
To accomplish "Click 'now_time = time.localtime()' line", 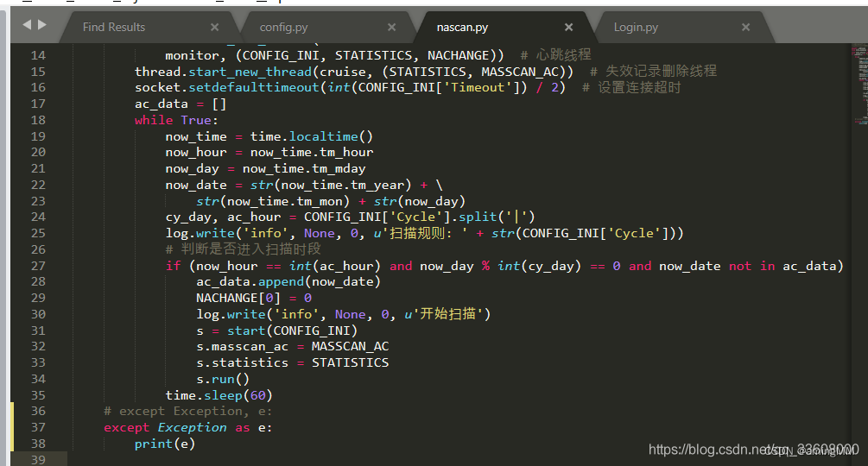I will (x=269, y=136).
